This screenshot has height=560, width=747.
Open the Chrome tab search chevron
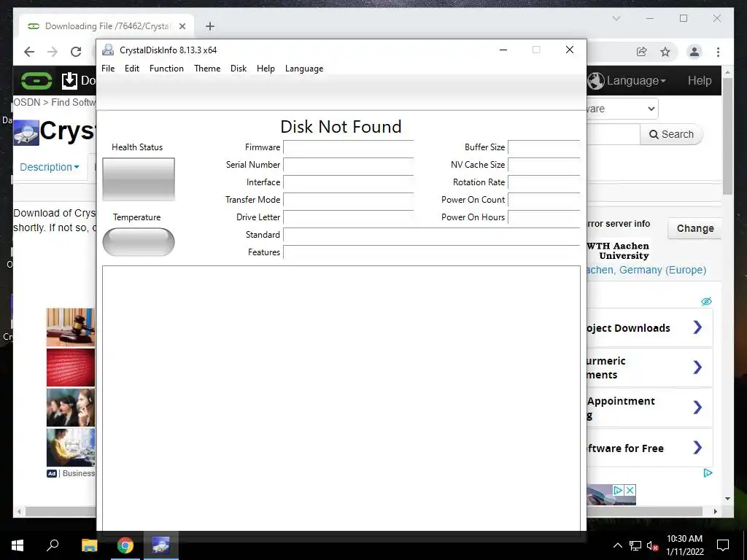pyautogui.click(x=616, y=18)
